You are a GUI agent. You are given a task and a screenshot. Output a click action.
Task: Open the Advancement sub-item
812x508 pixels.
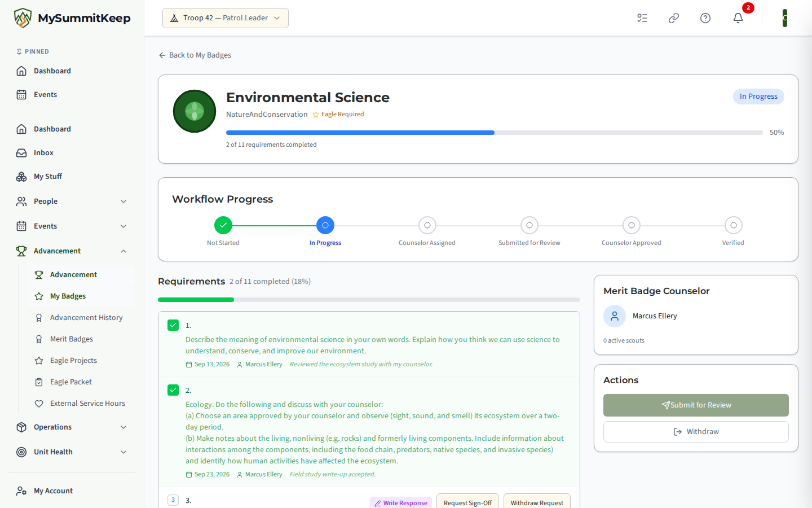point(81,275)
